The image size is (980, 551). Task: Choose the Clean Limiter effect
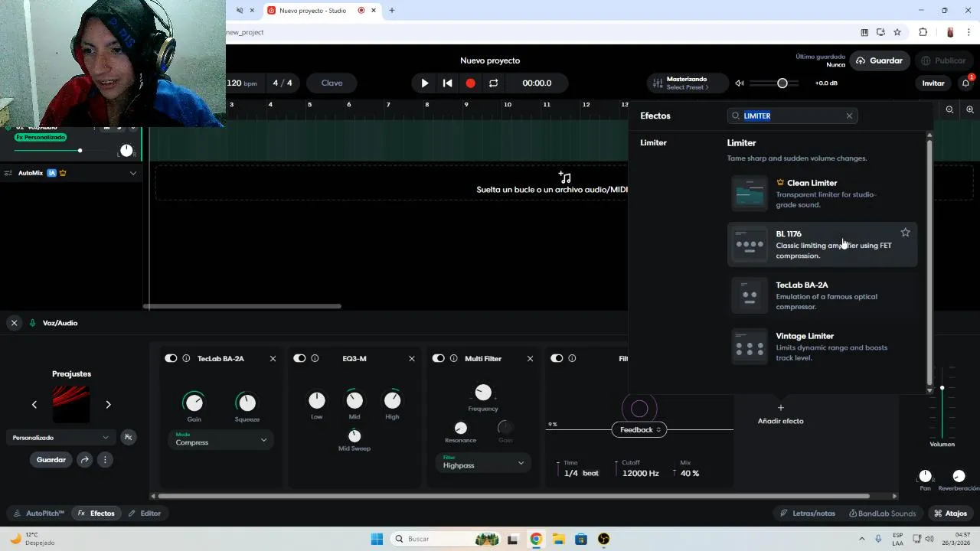(x=822, y=193)
